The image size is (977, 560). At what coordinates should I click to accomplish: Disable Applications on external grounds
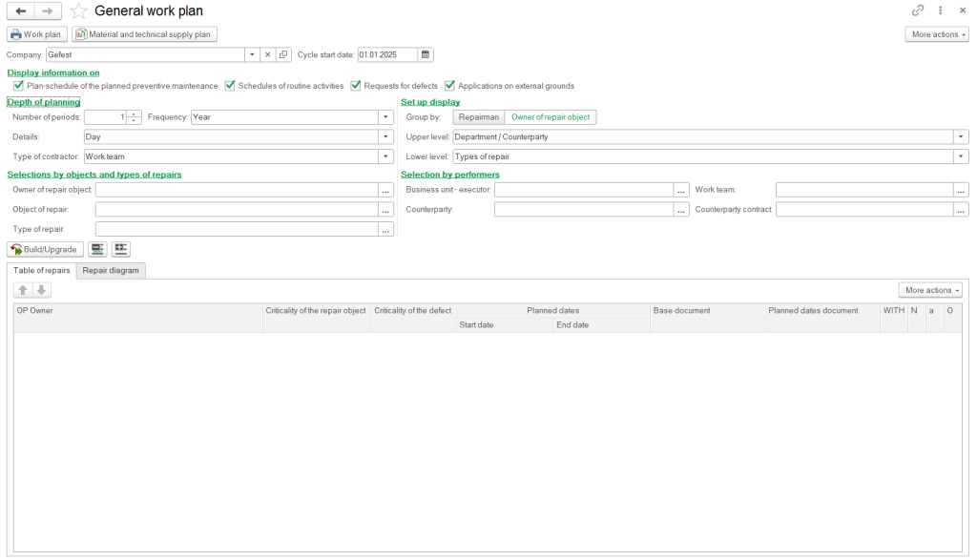click(x=450, y=86)
